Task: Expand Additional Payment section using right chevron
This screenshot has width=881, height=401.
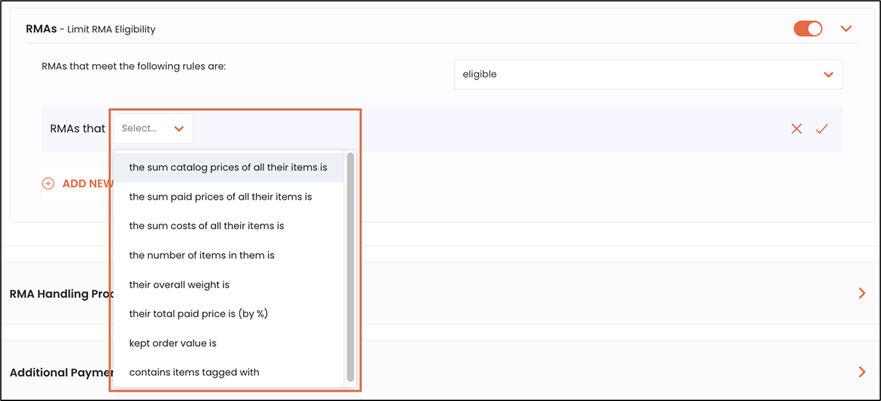Action: 861,372
